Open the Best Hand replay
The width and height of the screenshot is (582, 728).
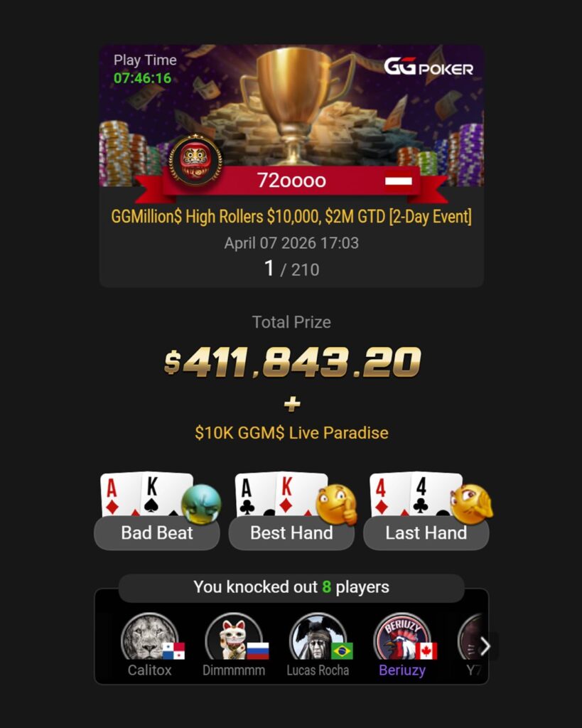(x=291, y=533)
